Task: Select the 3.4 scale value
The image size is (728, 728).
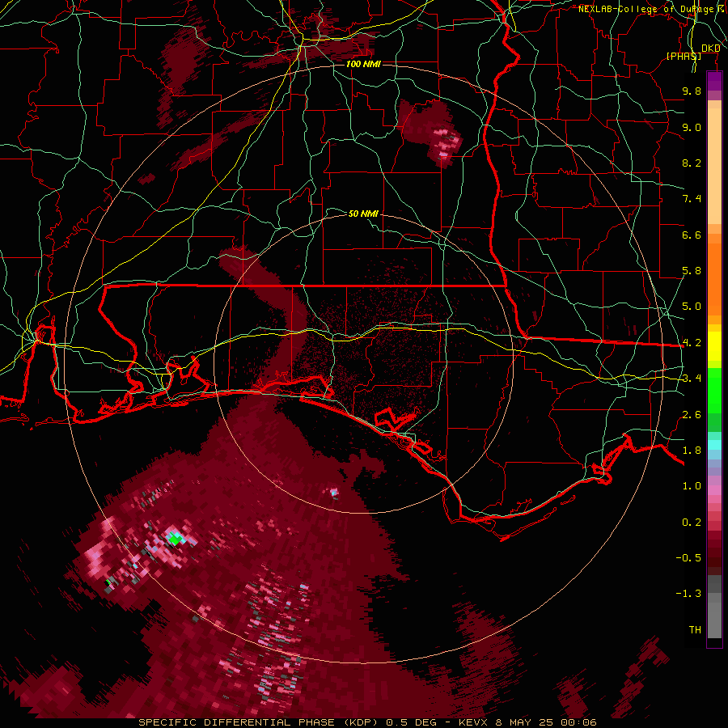Action: click(x=692, y=379)
